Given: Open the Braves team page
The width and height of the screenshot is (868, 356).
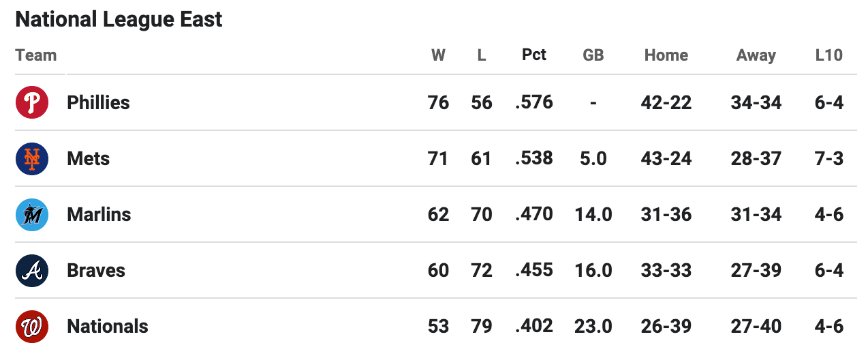Looking at the screenshot, I should (96, 271).
